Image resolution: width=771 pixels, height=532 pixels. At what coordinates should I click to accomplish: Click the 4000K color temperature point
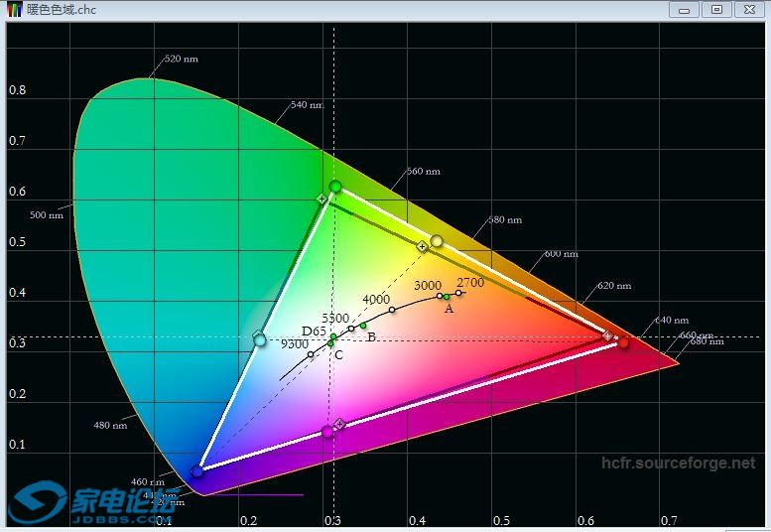pyautogui.click(x=392, y=310)
